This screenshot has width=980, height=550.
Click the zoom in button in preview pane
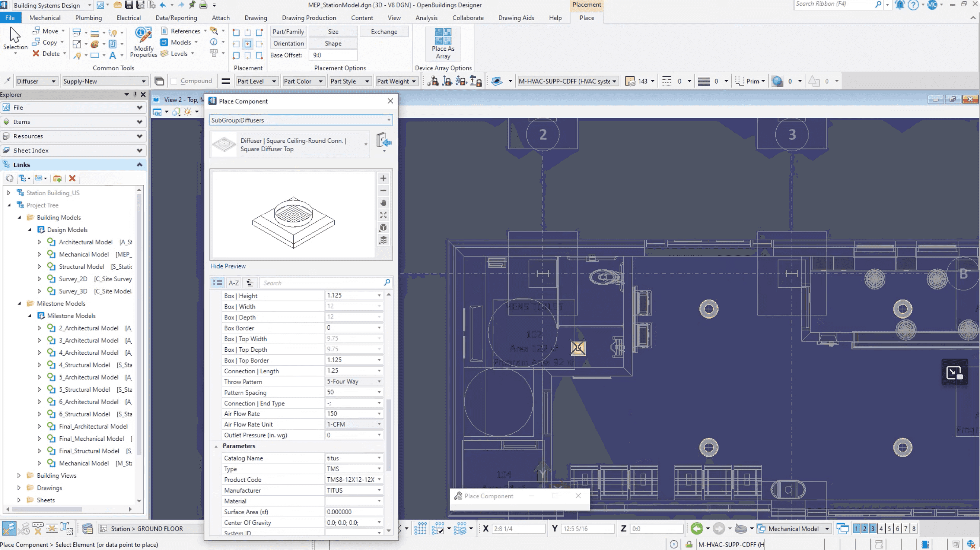pyautogui.click(x=383, y=178)
